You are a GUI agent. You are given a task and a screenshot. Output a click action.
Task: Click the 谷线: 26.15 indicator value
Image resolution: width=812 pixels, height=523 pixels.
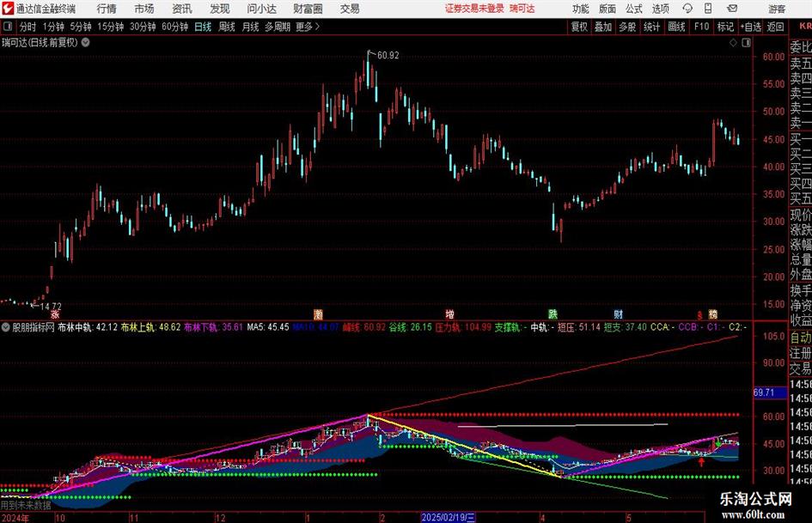tap(410, 327)
